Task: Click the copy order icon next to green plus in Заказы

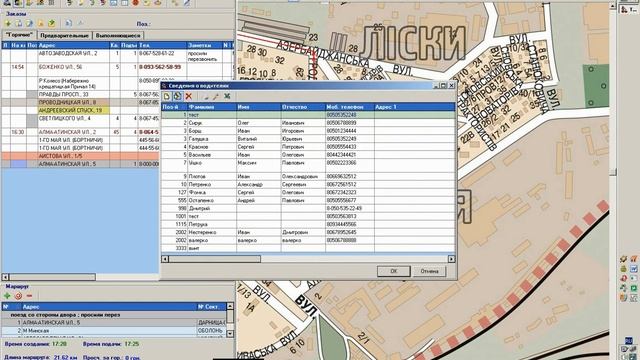Action: pyautogui.click(x=19, y=24)
